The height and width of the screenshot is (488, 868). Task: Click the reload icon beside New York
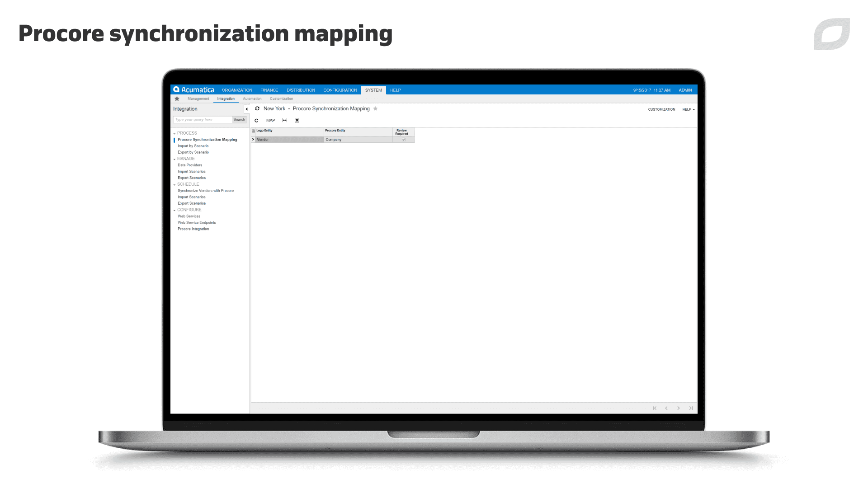[x=257, y=108]
